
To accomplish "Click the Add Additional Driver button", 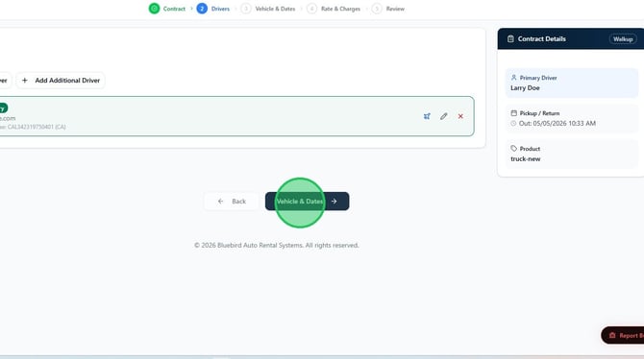I will (61, 81).
